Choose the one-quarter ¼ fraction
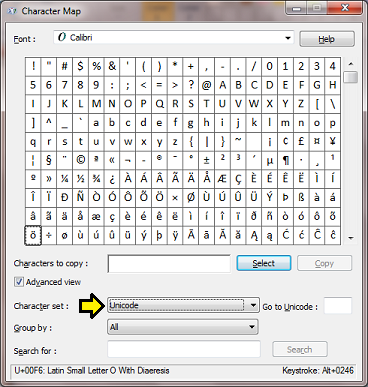 64,179
